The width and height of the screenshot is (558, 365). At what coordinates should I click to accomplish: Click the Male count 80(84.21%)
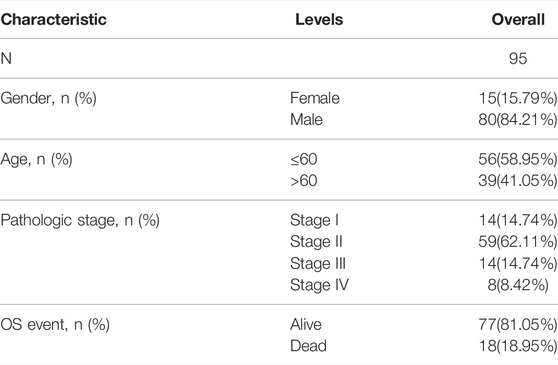coord(518,120)
